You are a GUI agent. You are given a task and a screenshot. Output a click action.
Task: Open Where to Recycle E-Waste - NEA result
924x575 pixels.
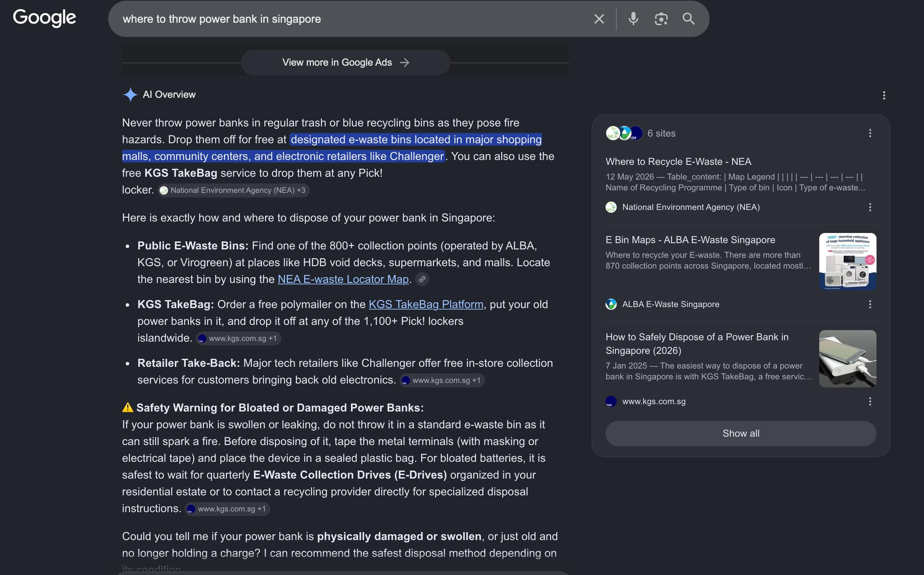click(678, 162)
